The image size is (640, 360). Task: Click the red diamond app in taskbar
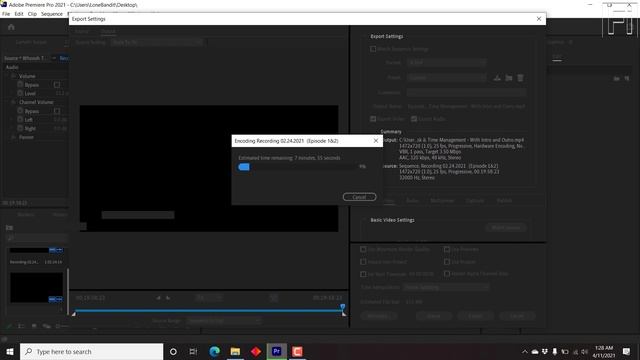(256, 351)
